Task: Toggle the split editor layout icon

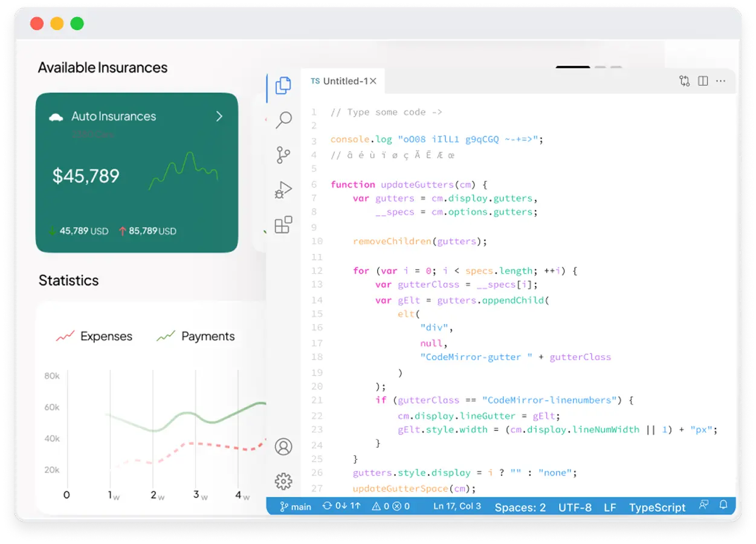Action: 703,81
